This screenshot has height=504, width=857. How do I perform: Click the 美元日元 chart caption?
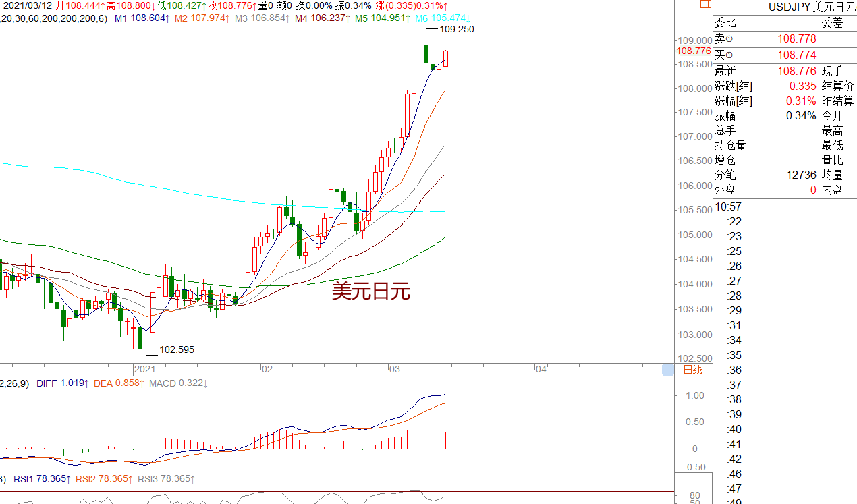(x=371, y=291)
